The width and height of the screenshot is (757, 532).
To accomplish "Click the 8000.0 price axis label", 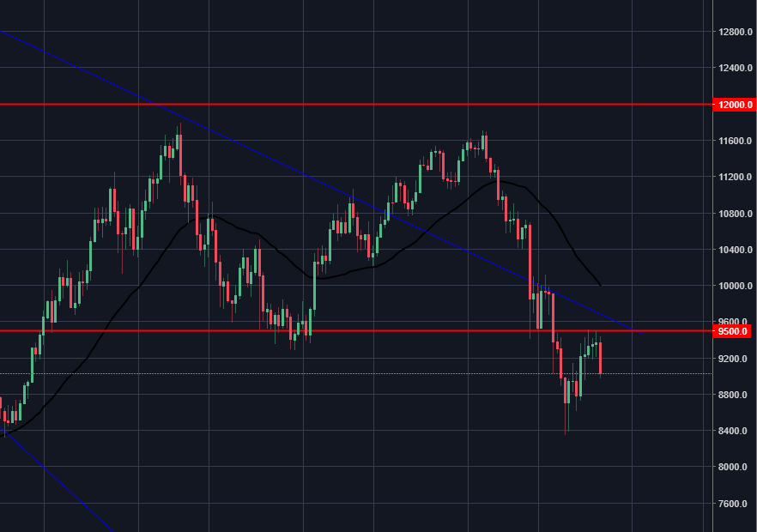I will pyautogui.click(x=736, y=467).
